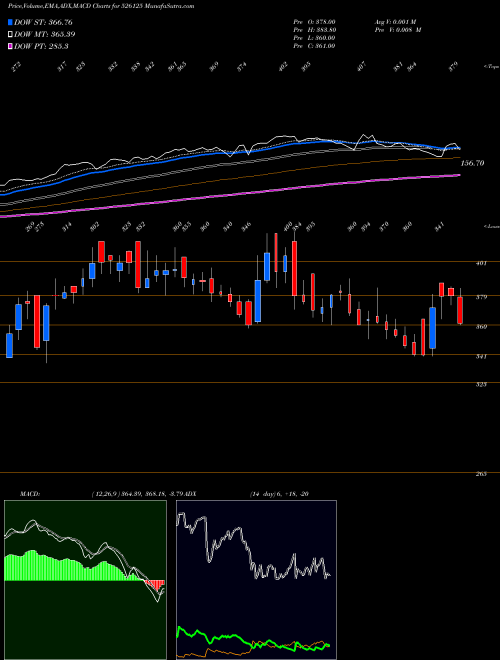Click the Pre L low price value

314,38
